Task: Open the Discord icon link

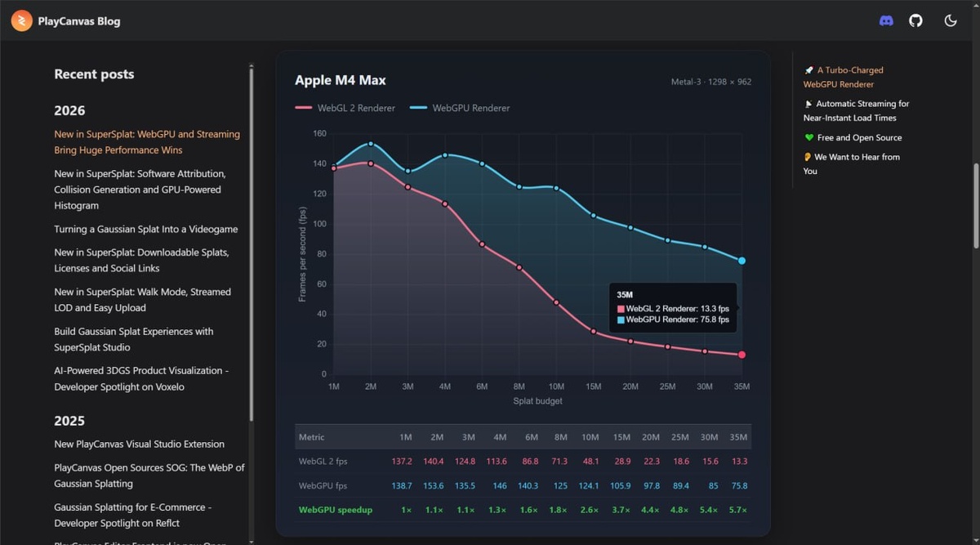Action: [x=886, y=20]
